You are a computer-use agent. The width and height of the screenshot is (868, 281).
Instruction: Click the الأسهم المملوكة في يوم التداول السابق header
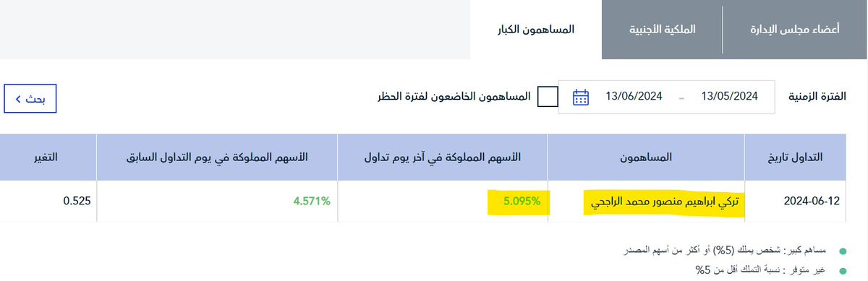(x=218, y=157)
